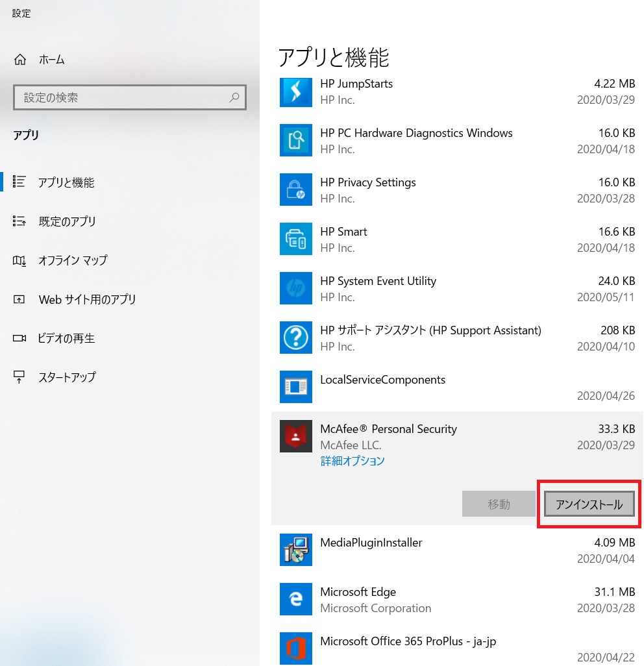Open Web サイト用のアプリ settings
Screen dimensions: 644x666
(x=87, y=299)
